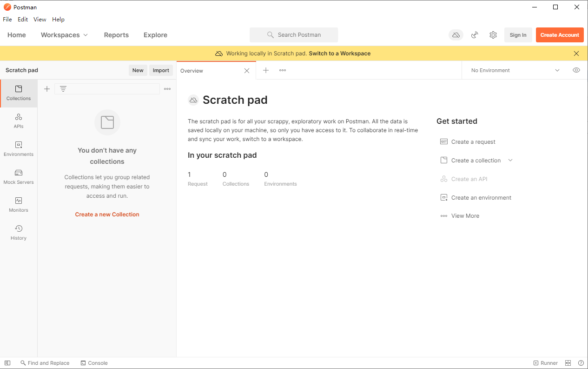Click the environment quick look eye icon
This screenshot has height=369, width=588.
click(576, 70)
